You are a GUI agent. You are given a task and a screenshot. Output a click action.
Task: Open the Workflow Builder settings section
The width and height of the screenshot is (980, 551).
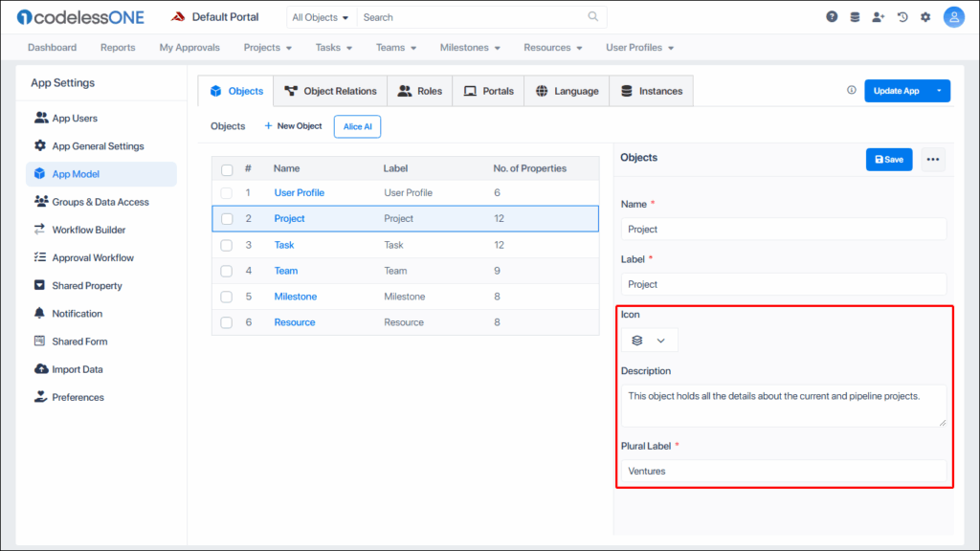88,230
